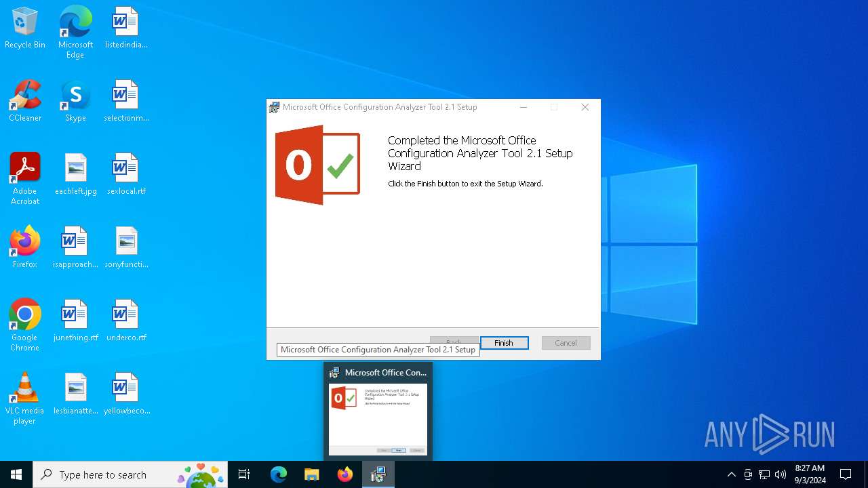This screenshot has height=488, width=868.
Task: Open the notification center icon
Action: [x=846, y=474]
